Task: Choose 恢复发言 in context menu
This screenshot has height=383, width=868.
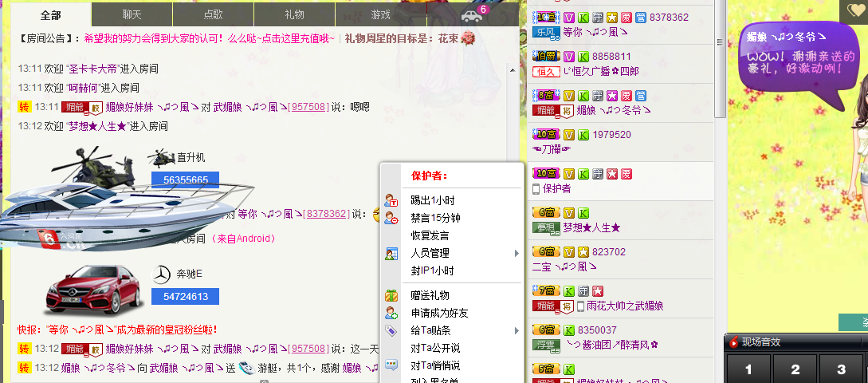Action: 430,235
